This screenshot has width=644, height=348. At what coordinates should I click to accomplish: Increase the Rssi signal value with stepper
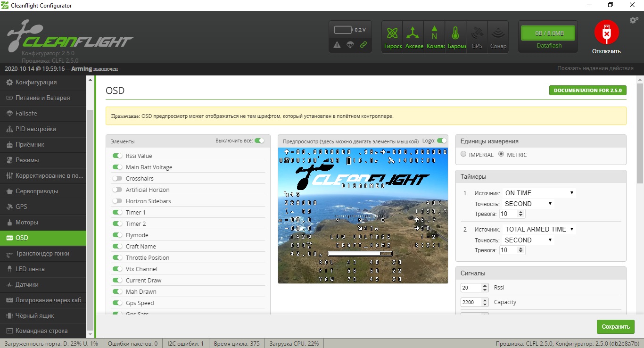485,285
